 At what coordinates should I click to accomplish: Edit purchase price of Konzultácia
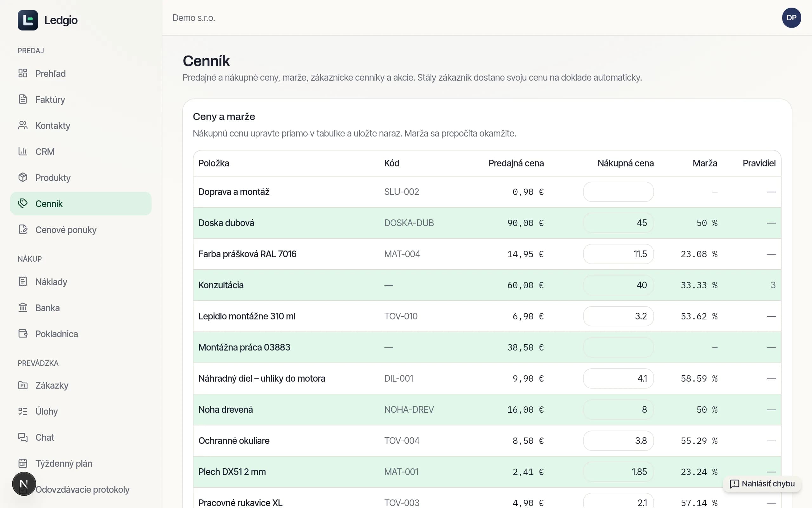coord(618,285)
